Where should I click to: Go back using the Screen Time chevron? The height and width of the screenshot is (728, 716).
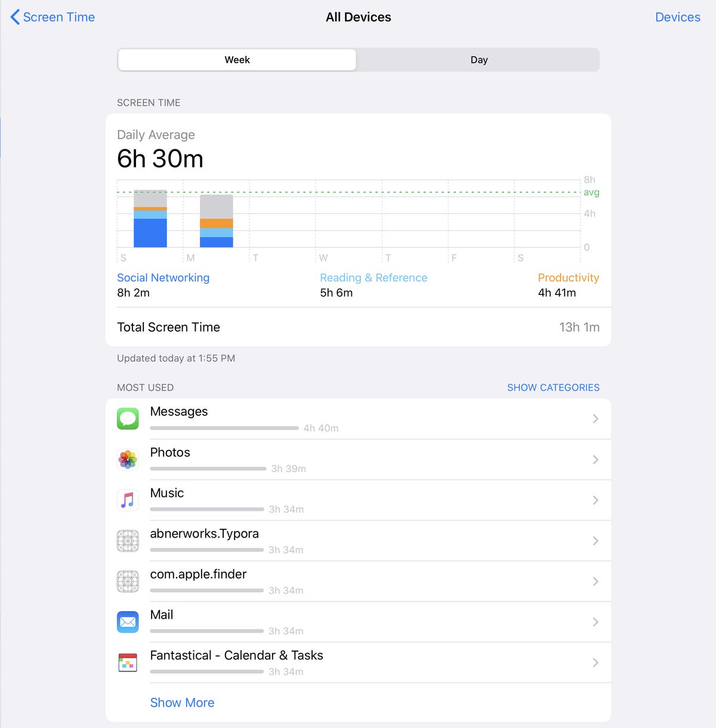(53, 17)
